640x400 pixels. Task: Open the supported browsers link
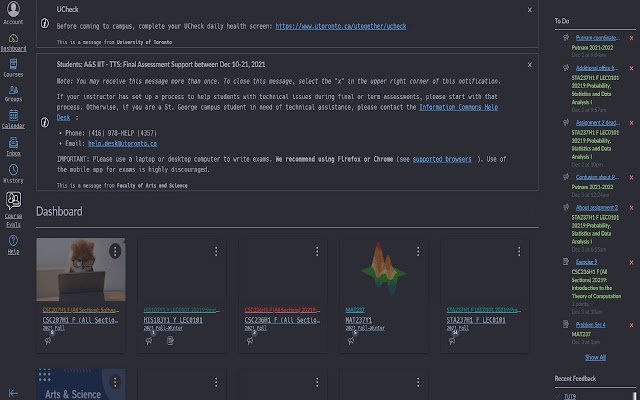coord(442,159)
